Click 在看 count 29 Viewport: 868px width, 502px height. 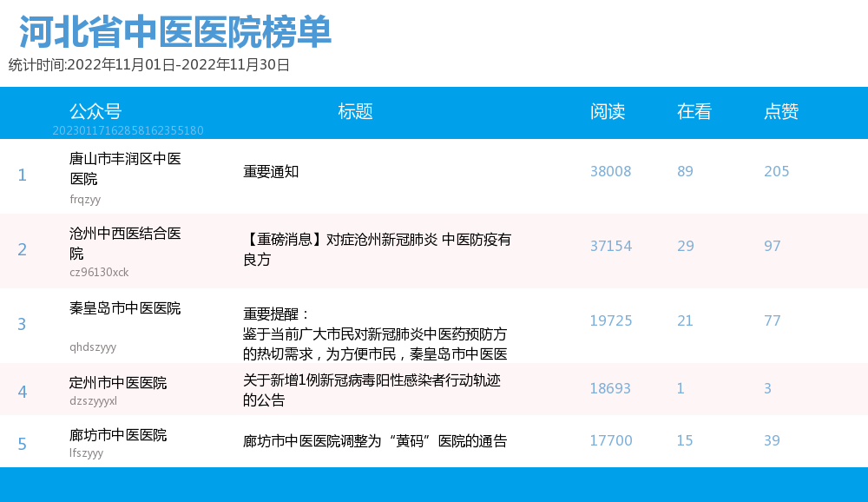coord(686,246)
